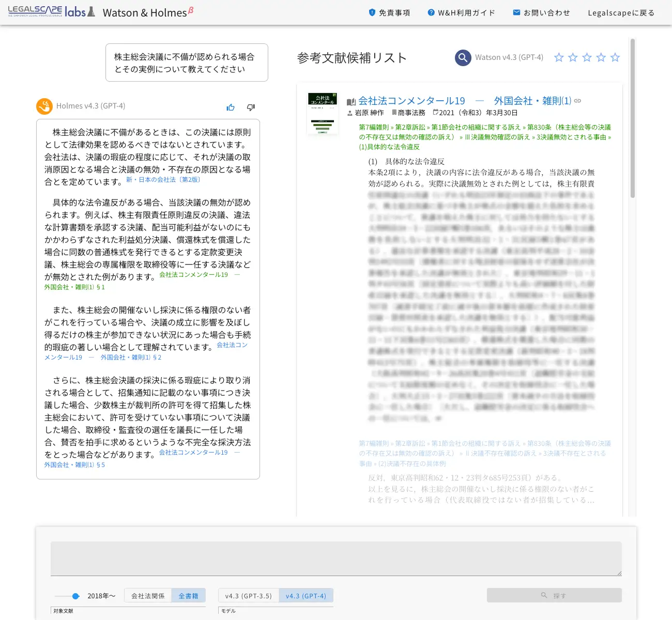Open 免責事項 in the top navigation

tap(389, 12)
